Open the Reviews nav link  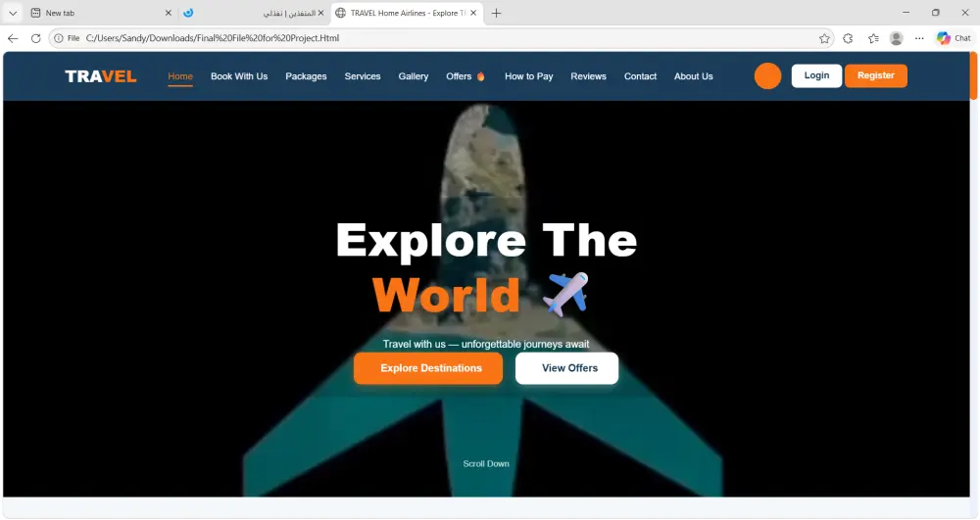click(588, 76)
